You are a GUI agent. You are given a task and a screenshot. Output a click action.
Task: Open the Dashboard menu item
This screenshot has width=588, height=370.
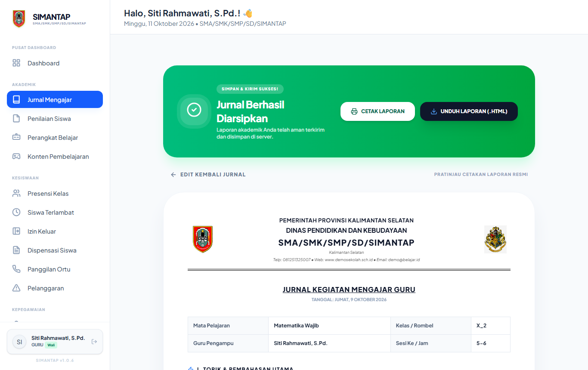[x=55, y=63]
